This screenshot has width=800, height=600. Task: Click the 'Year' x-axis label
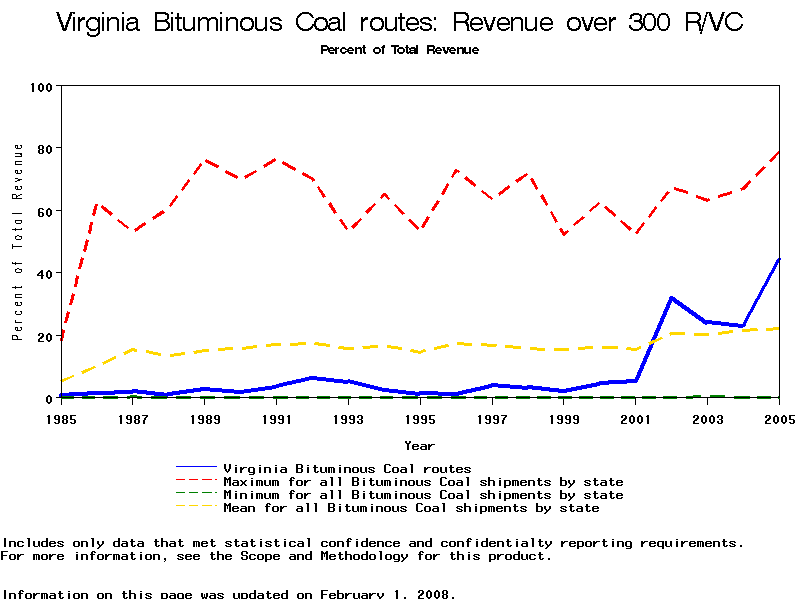(419, 445)
